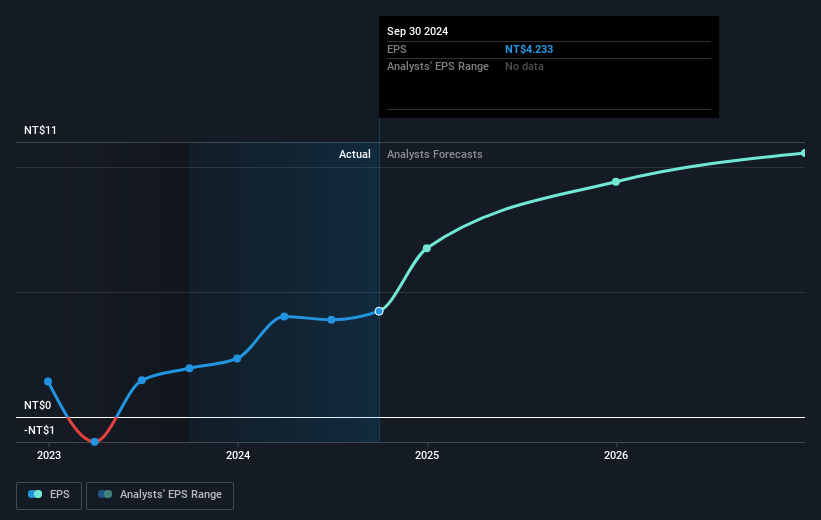Click the Analysts' EPS Range color swatch
821x520 pixels.
pos(105,494)
